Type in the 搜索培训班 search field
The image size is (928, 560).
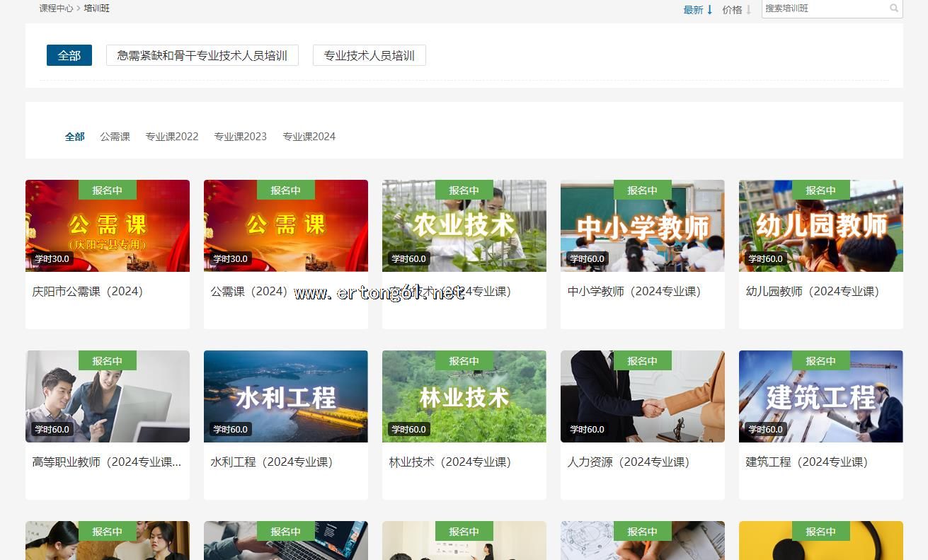(x=824, y=8)
